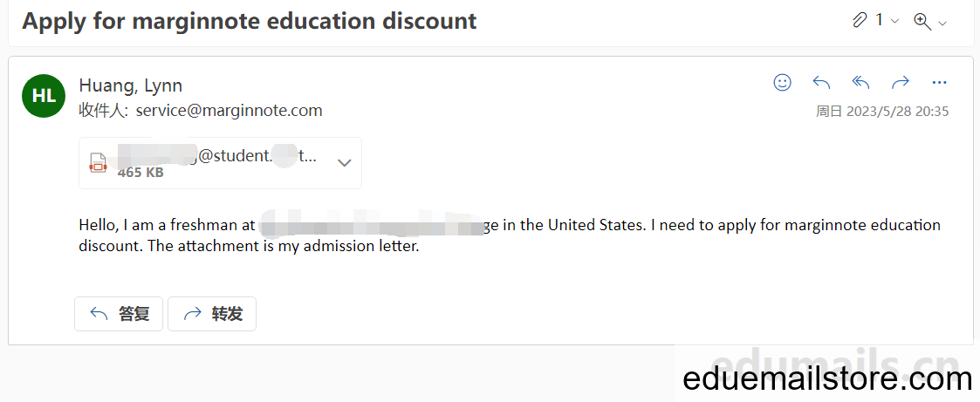Click the reply all double-arrow icon
Image resolution: width=980 pixels, height=402 pixels.
pos(860,82)
